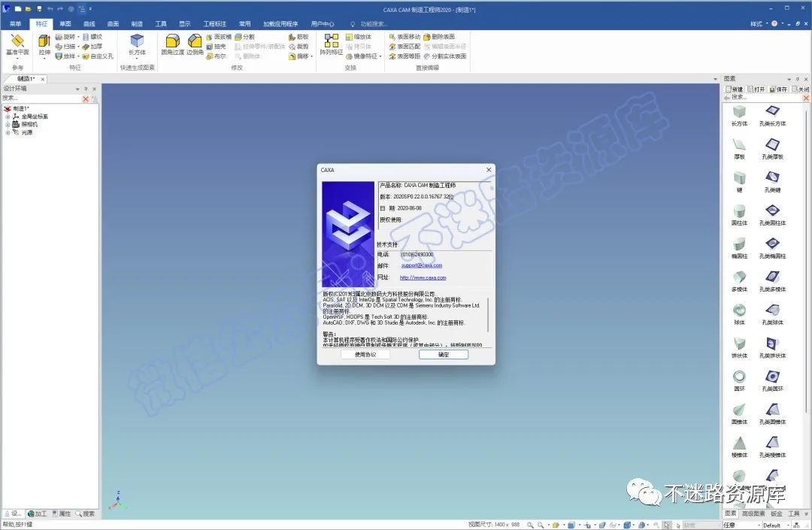Open the 拉伸 dropdown arrow below it

click(x=44, y=59)
